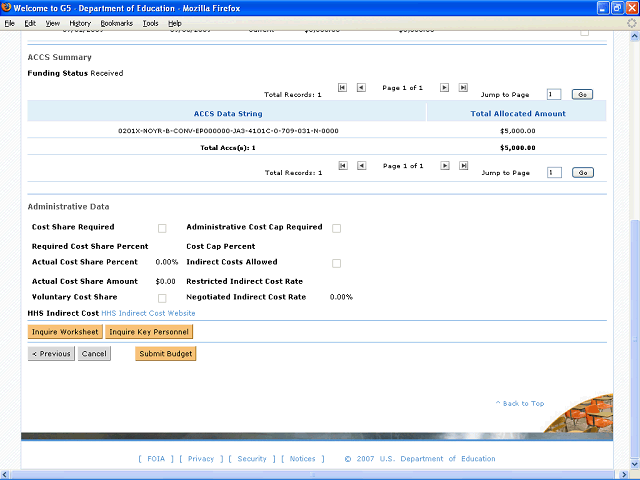Open Notices footer link
Screen dimensions: 640x480
[x=302, y=458]
